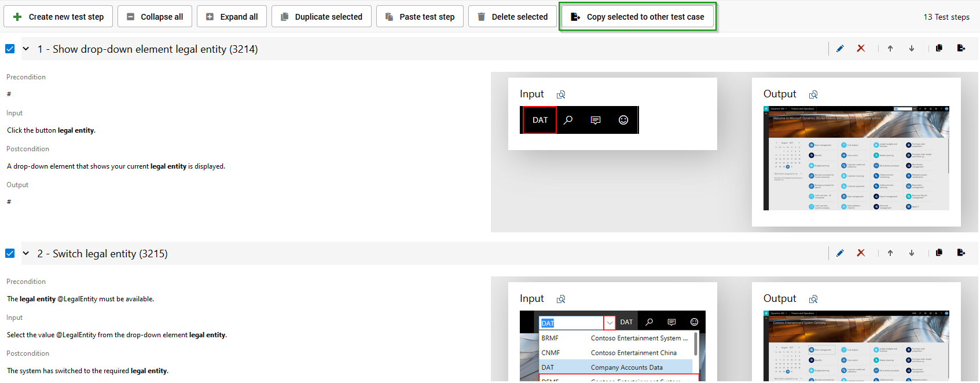Move step 1 up with arrow
Viewport: 980px width, 383px height.
pos(890,49)
